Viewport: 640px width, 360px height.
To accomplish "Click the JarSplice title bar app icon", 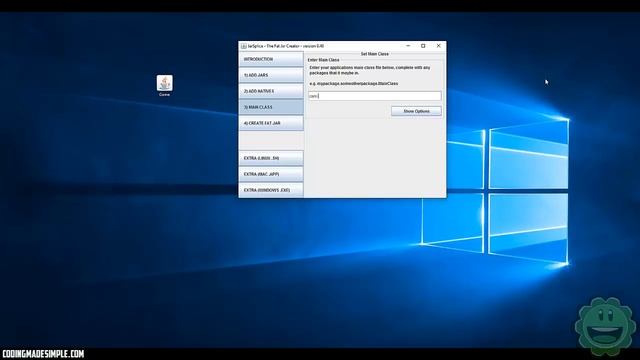I will click(244, 46).
